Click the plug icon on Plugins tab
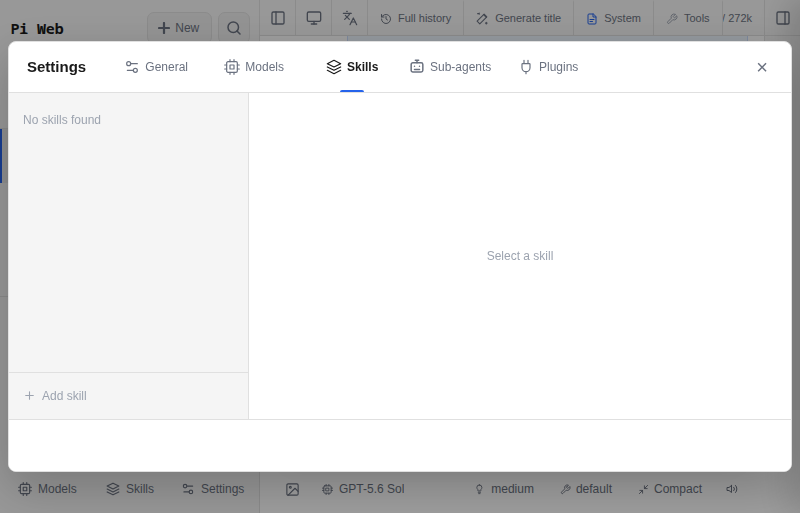This screenshot has height=513, width=800. pos(526,67)
